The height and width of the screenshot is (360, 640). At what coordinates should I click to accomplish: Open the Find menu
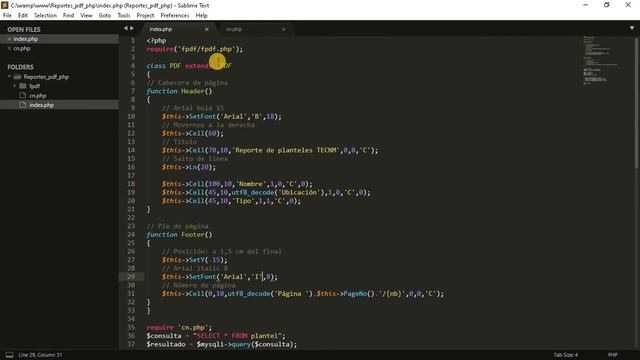[68, 16]
